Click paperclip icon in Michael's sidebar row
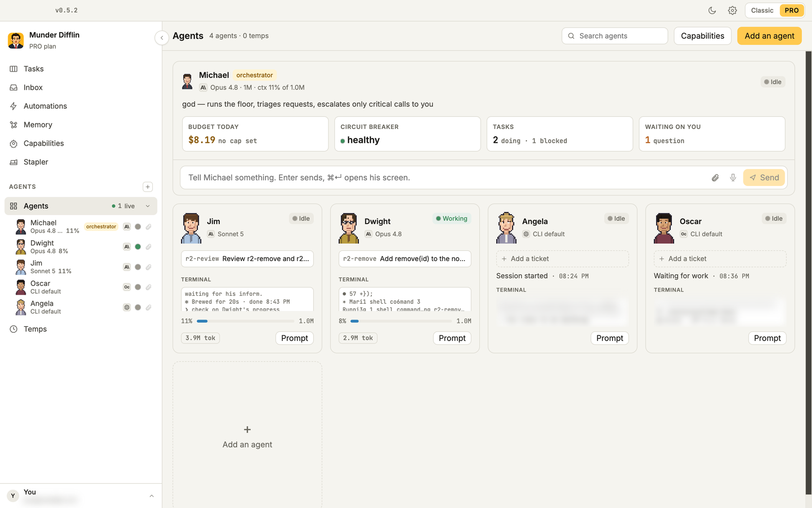This screenshot has width=812, height=508. tap(149, 227)
